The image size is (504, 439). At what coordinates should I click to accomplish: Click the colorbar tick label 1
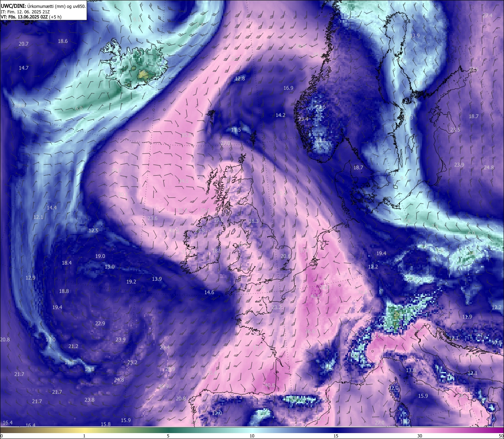tap(84, 436)
